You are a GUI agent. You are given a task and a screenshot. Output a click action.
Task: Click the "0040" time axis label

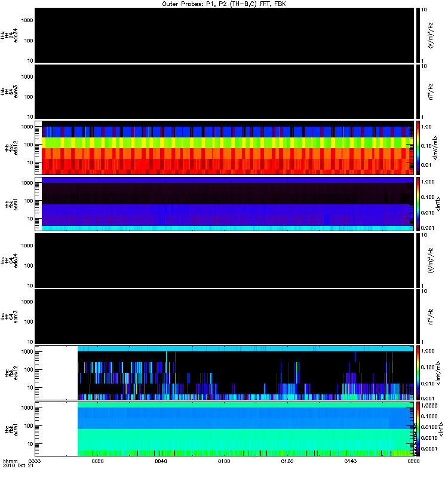[x=161, y=461]
